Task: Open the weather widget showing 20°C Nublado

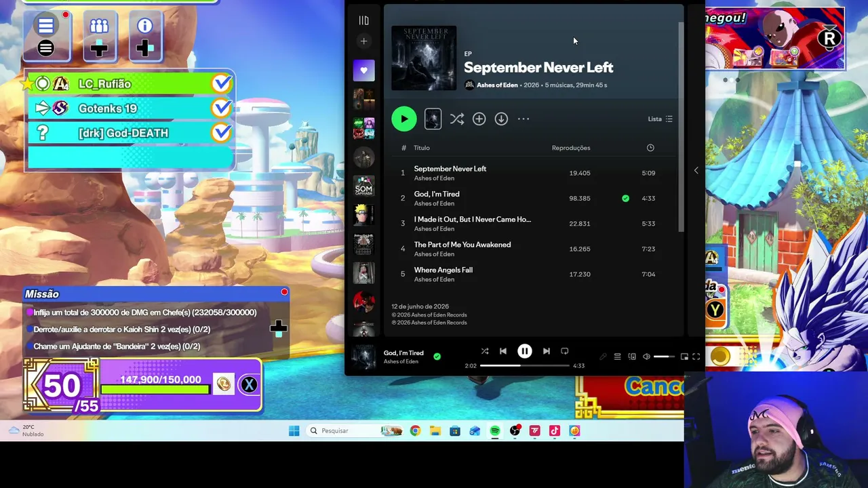Action: 26,431
